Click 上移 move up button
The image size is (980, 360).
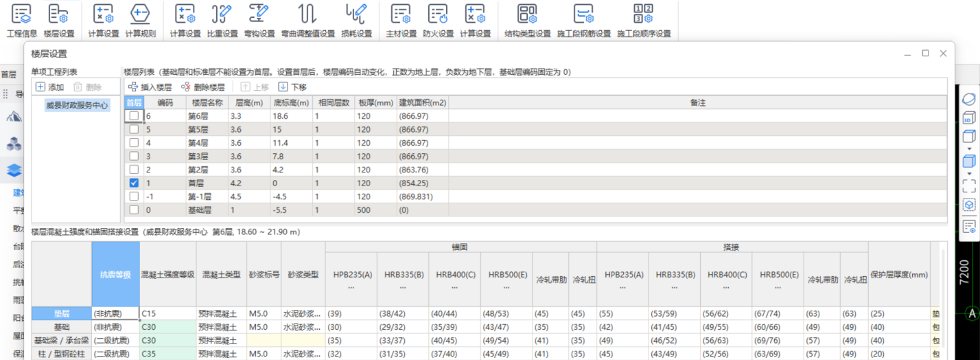pos(255,87)
